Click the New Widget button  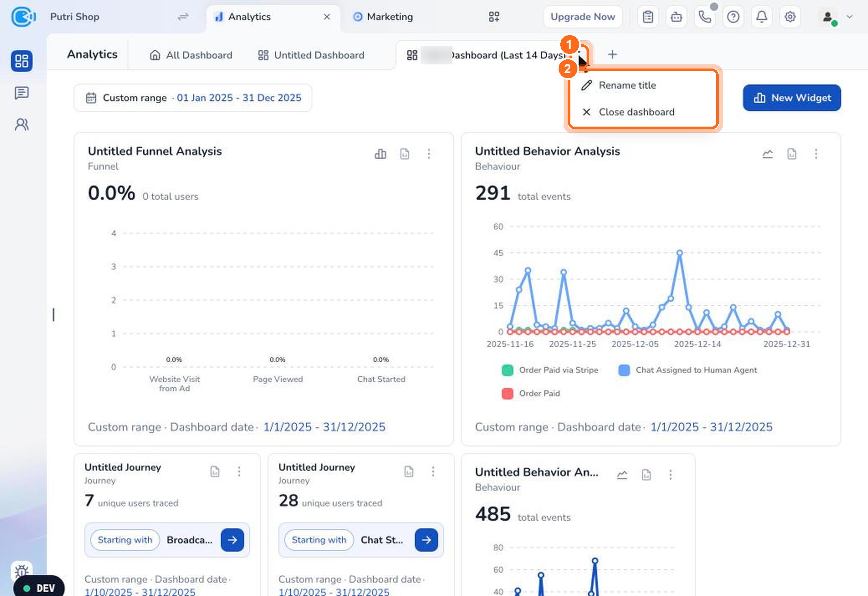(x=792, y=98)
